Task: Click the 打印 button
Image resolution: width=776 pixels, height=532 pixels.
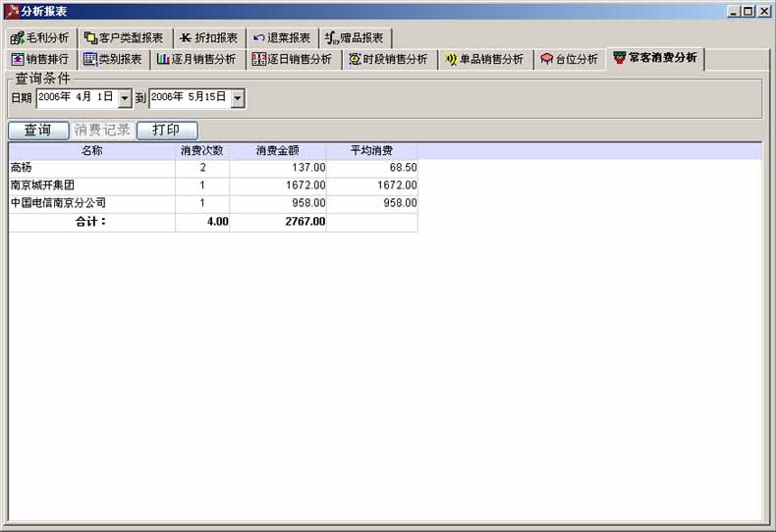Action: coord(166,131)
